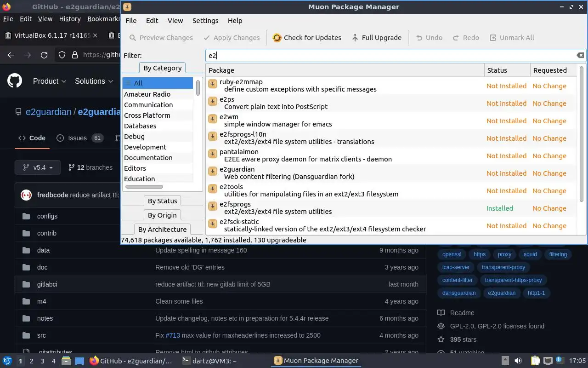Screen dimensions: 588x368
Task: Click the GitHub octocat logo
Action: point(15,81)
